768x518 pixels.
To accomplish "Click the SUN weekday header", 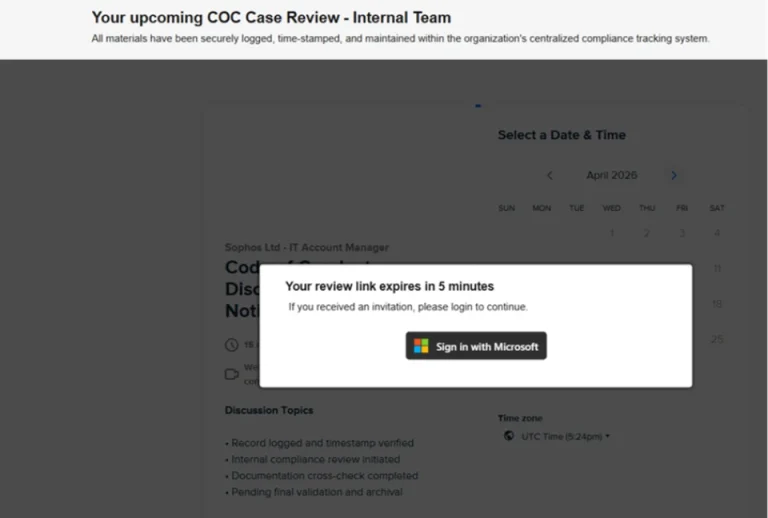I will 506,208.
